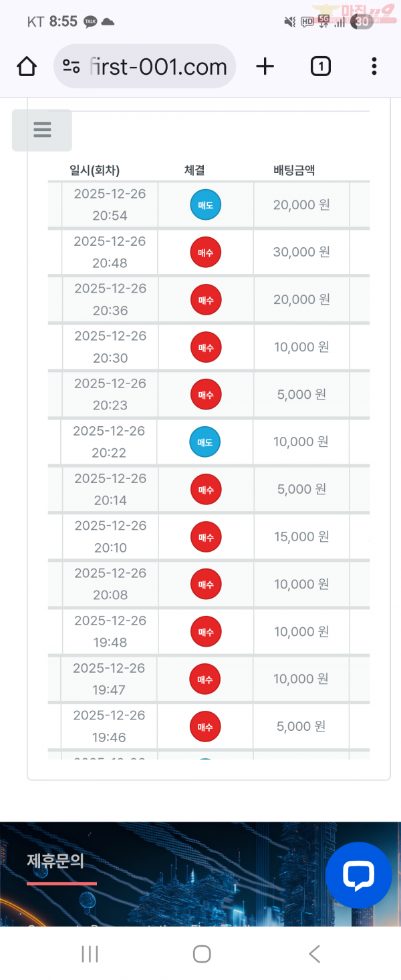The width and height of the screenshot is (401, 980).
Task: Tap the blue 매도 badge at 20:54
Action: point(205,204)
